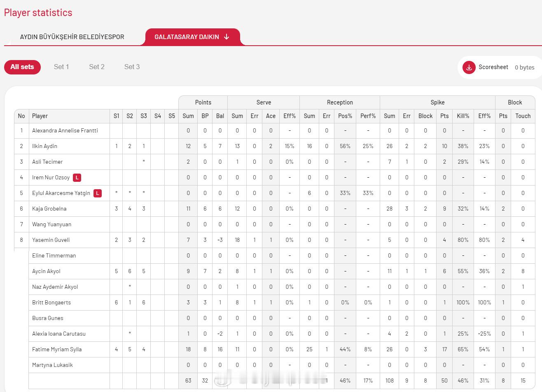Select player Alexandra Annelise Frantti
Image resolution: width=542 pixels, height=392 pixels.
65,130
